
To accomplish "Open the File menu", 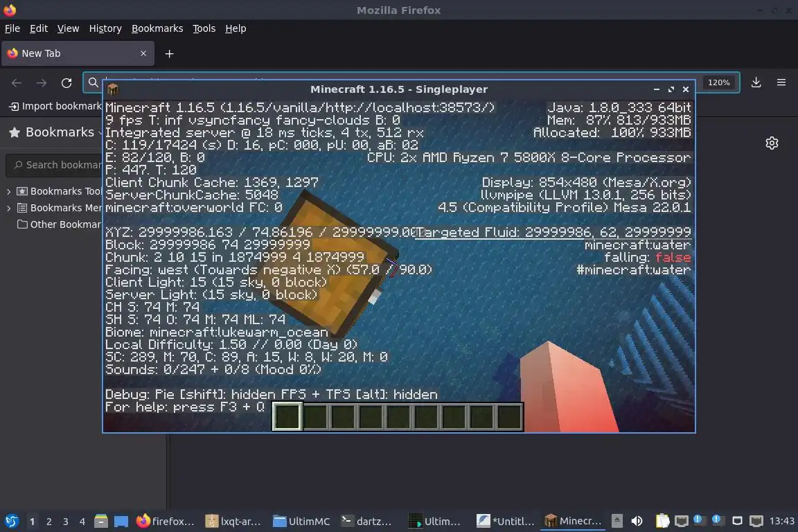I will click(x=12, y=28).
